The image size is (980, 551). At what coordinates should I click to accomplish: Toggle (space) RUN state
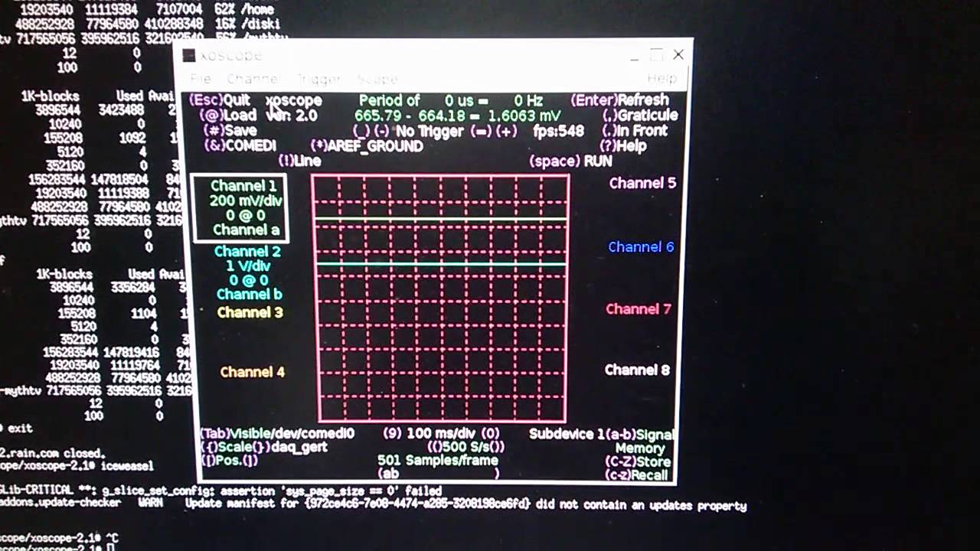570,161
